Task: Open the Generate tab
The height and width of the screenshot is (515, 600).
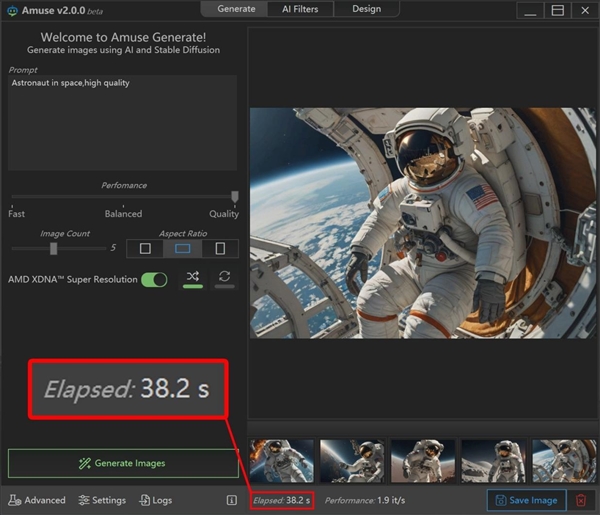Action: 236,9
